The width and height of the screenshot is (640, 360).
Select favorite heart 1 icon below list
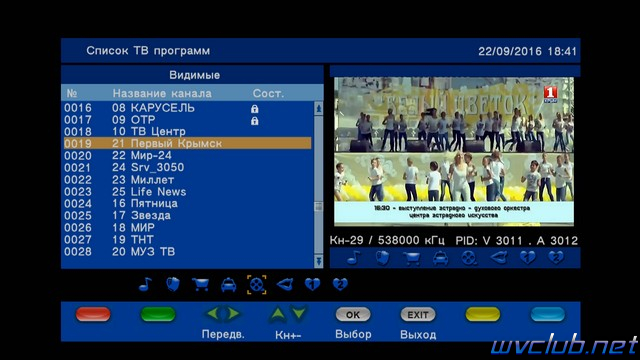[312, 284]
